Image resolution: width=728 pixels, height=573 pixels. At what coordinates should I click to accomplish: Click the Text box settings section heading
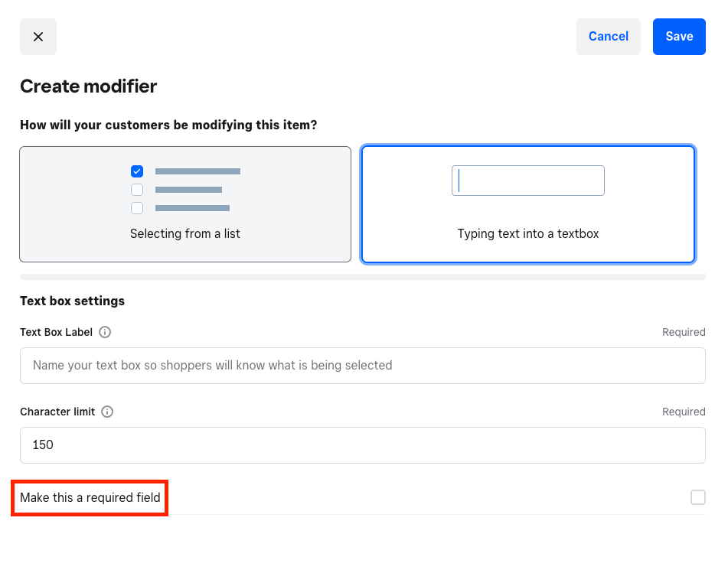[x=72, y=301]
